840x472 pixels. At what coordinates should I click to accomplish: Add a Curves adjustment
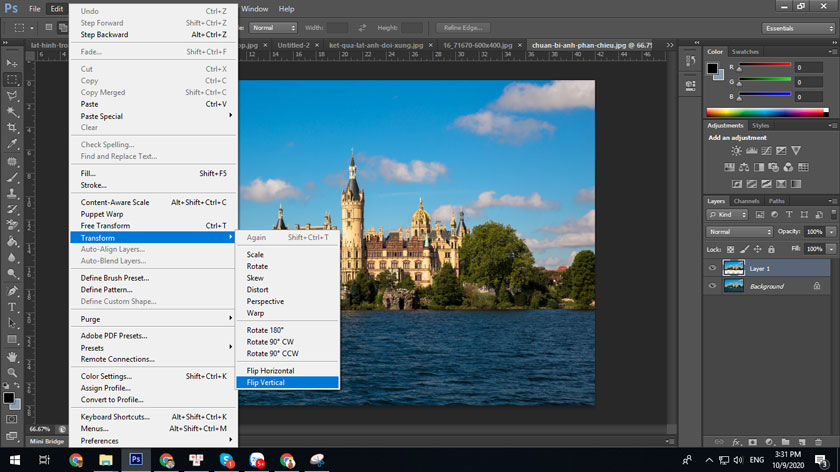coord(767,151)
